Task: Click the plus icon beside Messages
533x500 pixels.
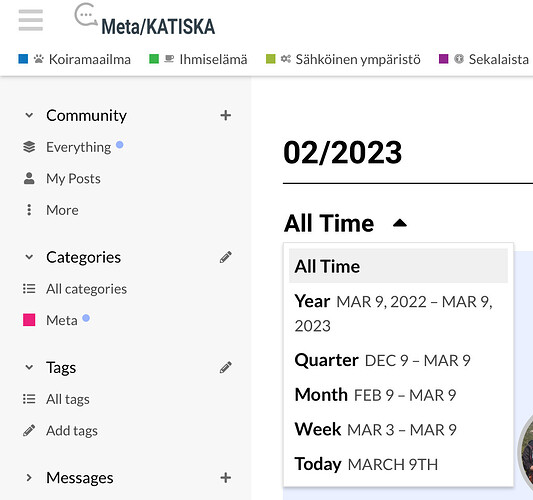Action: [225, 478]
